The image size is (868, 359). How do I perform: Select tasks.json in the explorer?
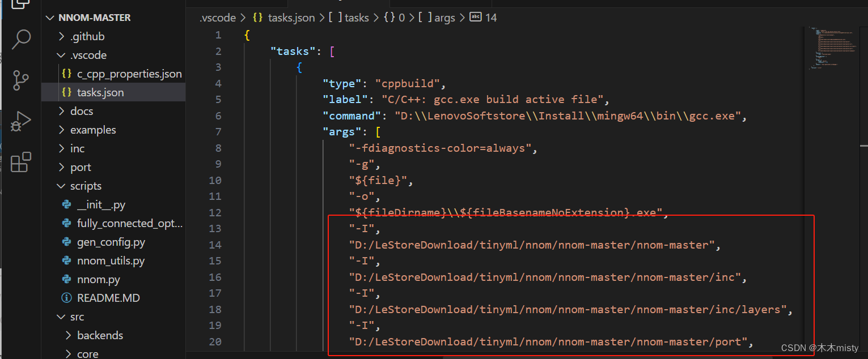(x=100, y=92)
